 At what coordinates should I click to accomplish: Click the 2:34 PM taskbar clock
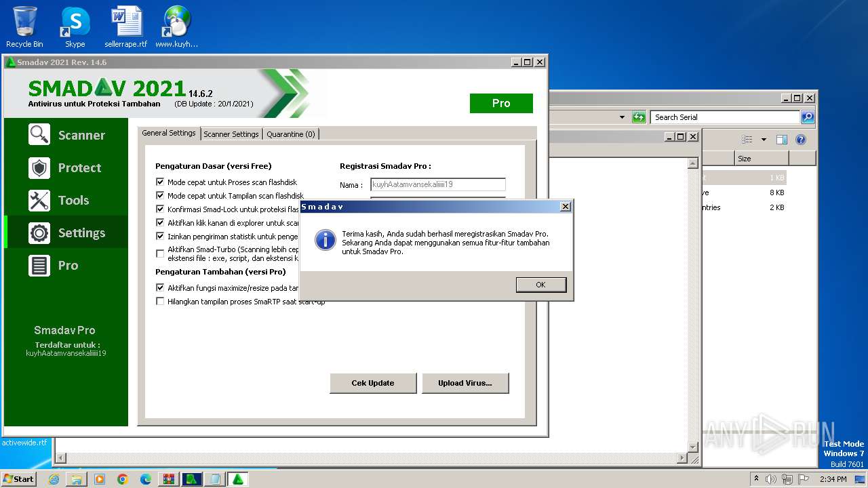click(833, 479)
